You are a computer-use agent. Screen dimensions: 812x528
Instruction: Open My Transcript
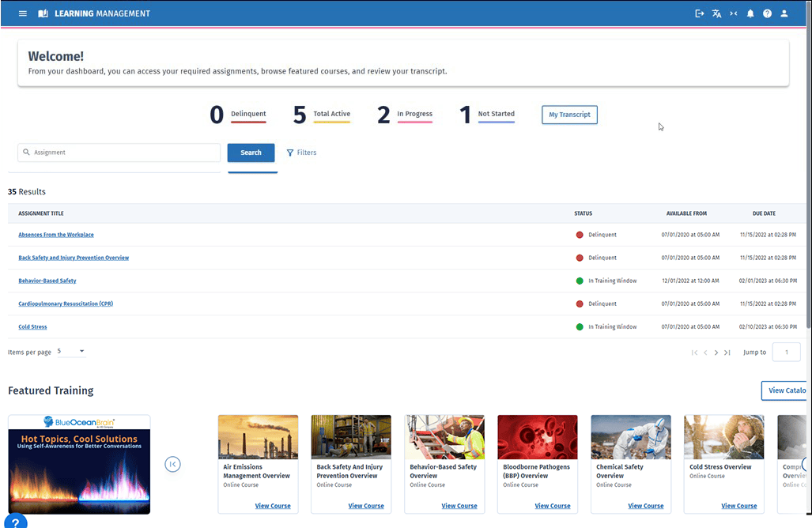click(569, 115)
